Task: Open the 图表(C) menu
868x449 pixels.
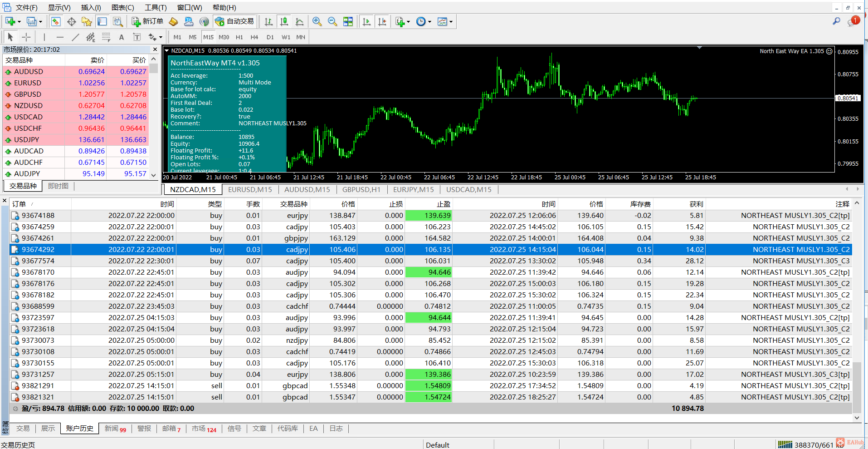Action: point(123,8)
